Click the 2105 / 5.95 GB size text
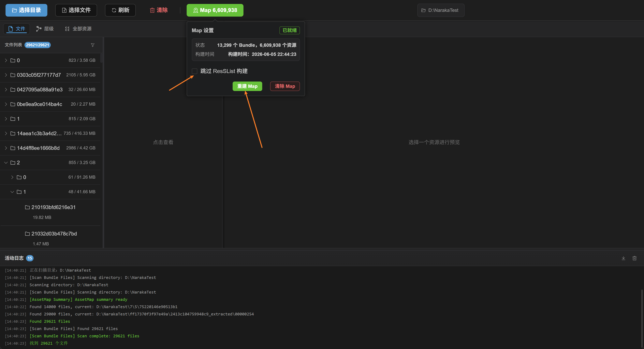644x349 pixels. pyautogui.click(x=81, y=75)
